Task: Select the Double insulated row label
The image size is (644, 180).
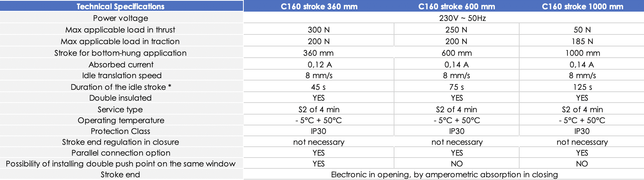Action: point(120,98)
